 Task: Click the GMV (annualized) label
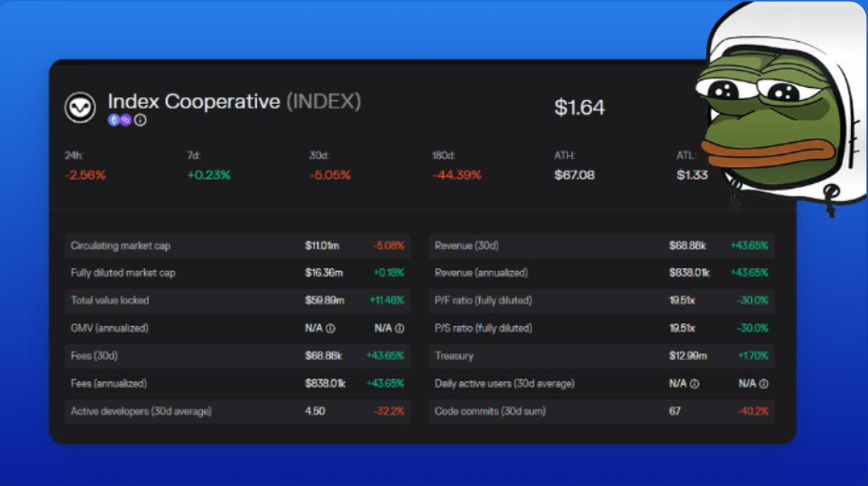click(x=109, y=328)
